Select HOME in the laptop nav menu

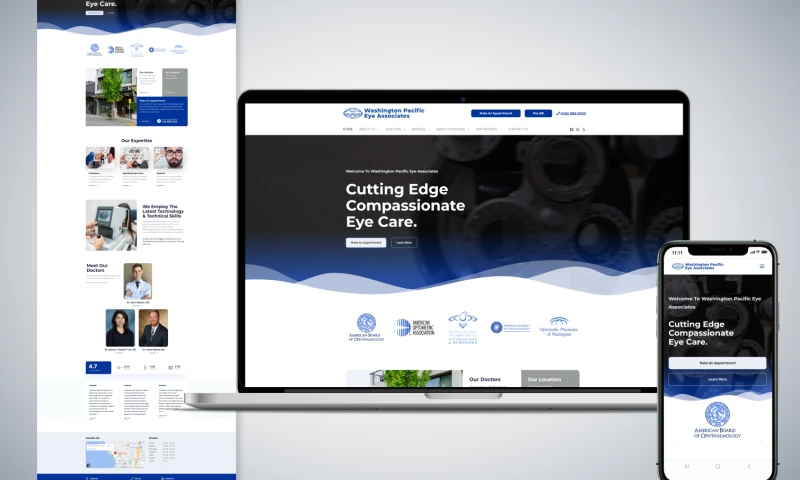[x=347, y=129]
